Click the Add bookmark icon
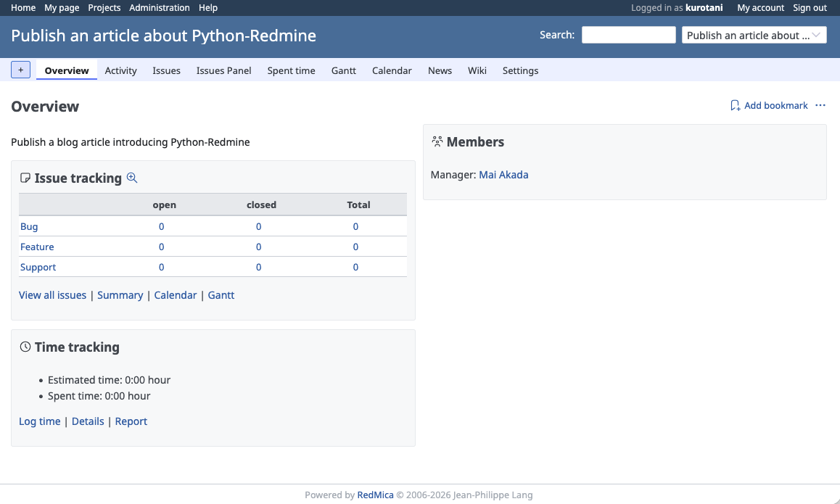The height and width of the screenshot is (504, 840). pyautogui.click(x=736, y=105)
